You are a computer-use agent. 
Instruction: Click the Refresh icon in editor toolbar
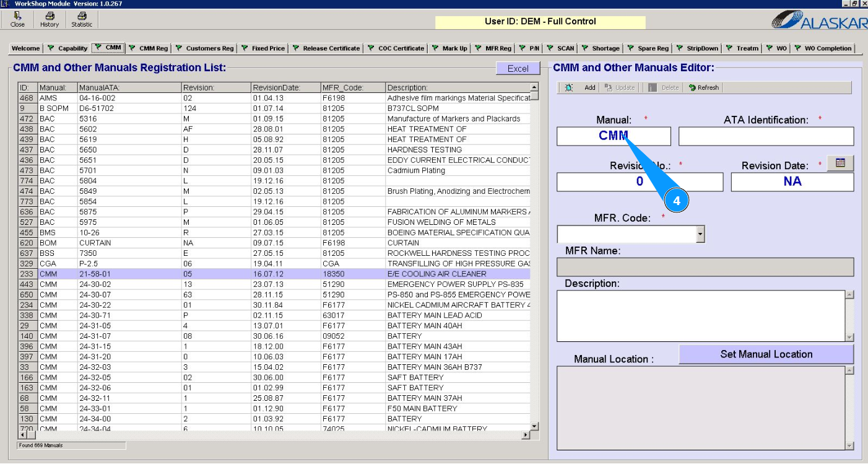coord(692,88)
